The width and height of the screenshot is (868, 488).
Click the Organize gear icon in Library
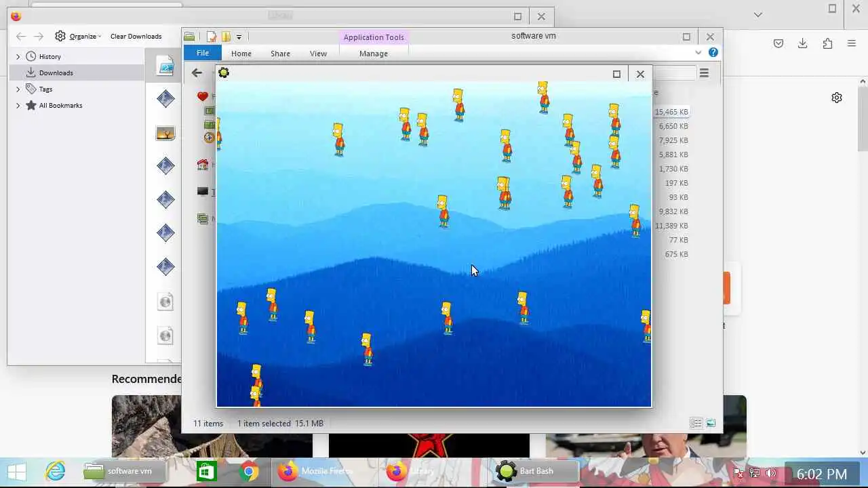point(60,36)
